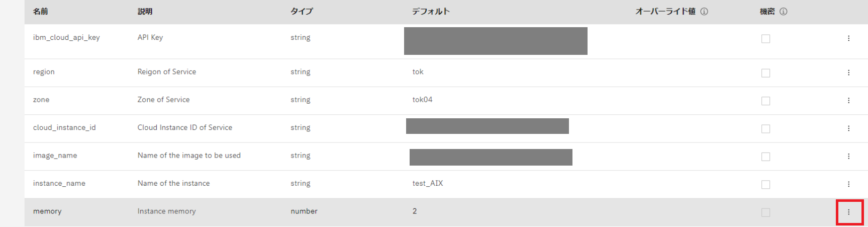Screen dimensions: 868x227
Task: Open overflow menu for instance_name row
Action: click(848, 184)
